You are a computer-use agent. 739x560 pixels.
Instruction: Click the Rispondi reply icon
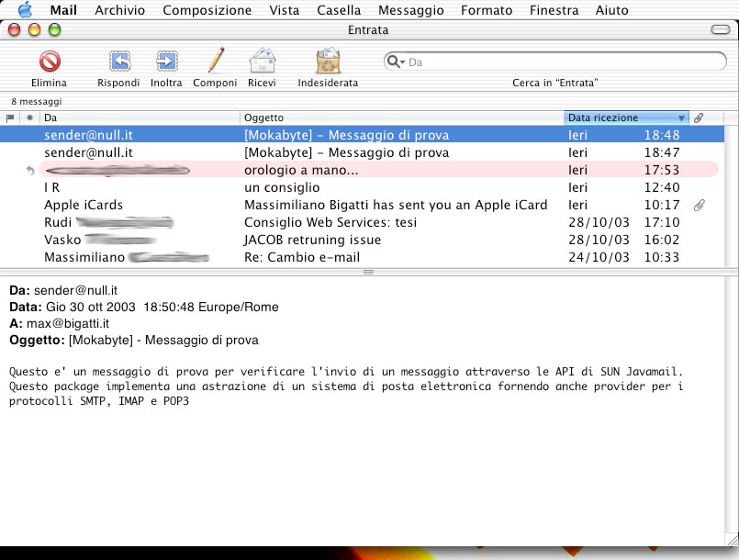(x=119, y=62)
